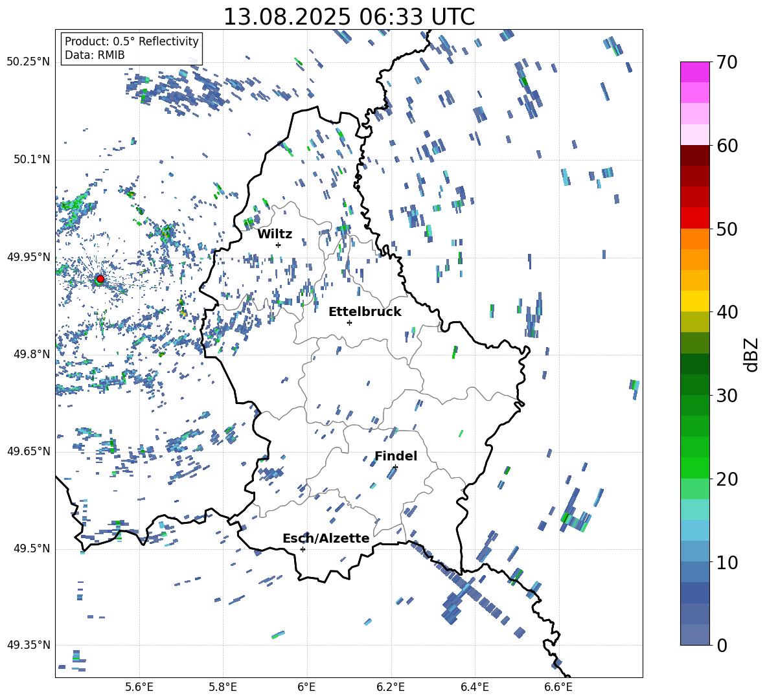Click the 20 colorbar tick value
The image size is (767, 700).
point(727,479)
